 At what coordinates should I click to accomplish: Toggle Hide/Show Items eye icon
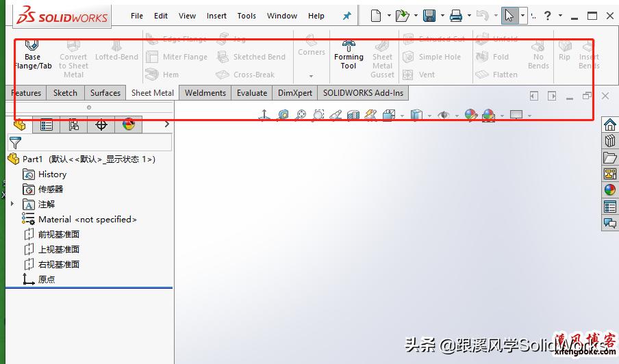pyautogui.click(x=444, y=115)
